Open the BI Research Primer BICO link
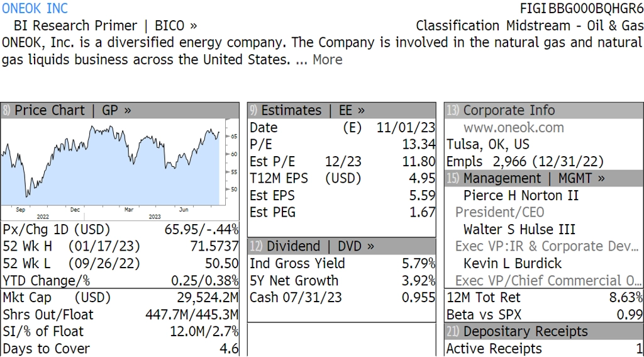The height and width of the screenshot is (357, 644). [x=105, y=26]
